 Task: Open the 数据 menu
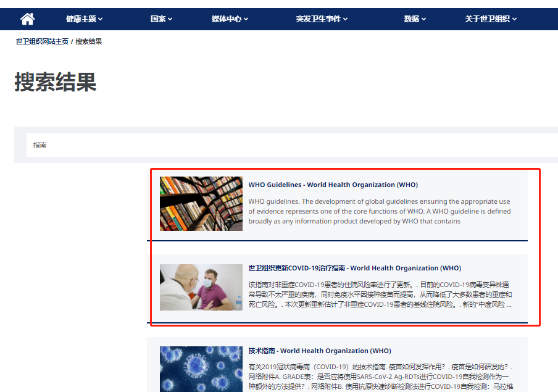(x=415, y=19)
